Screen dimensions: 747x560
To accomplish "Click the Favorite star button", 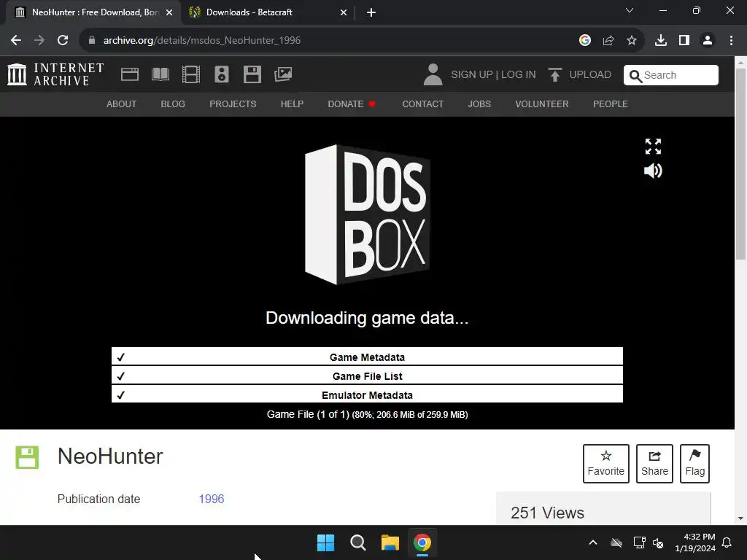I will pyautogui.click(x=605, y=463).
